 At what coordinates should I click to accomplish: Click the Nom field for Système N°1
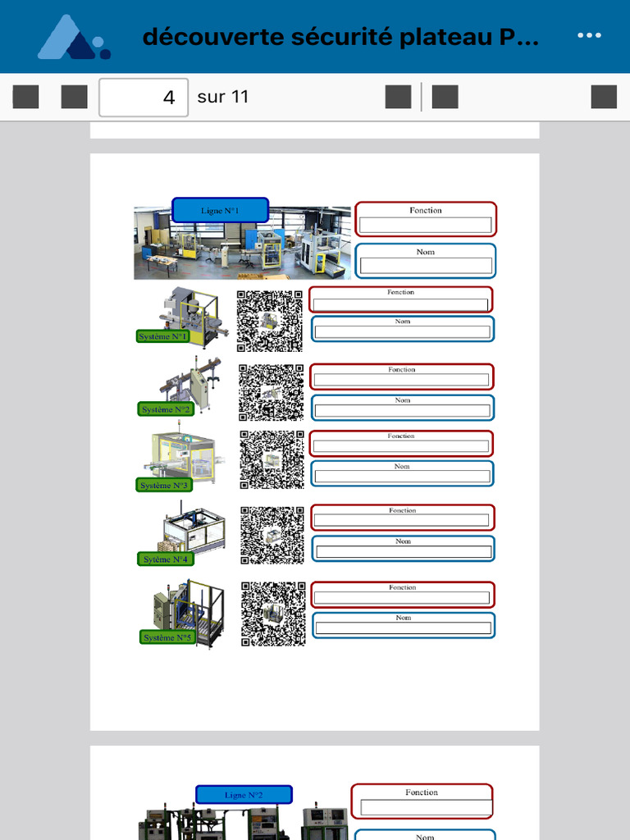pyautogui.click(x=402, y=332)
